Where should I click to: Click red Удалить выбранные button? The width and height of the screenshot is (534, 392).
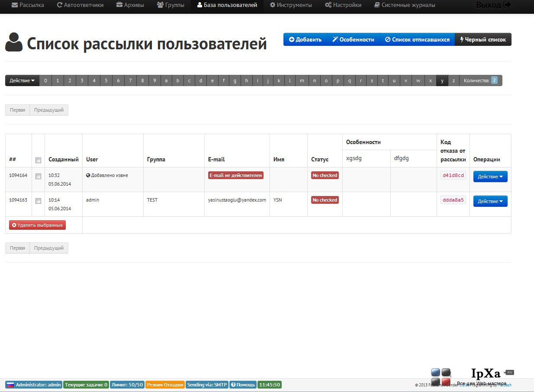[x=37, y=225]
